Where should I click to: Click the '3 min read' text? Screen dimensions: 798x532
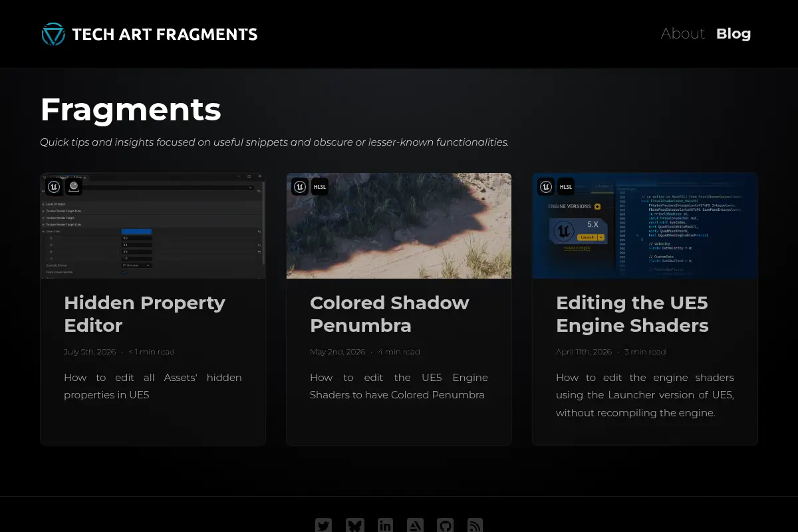645,352
